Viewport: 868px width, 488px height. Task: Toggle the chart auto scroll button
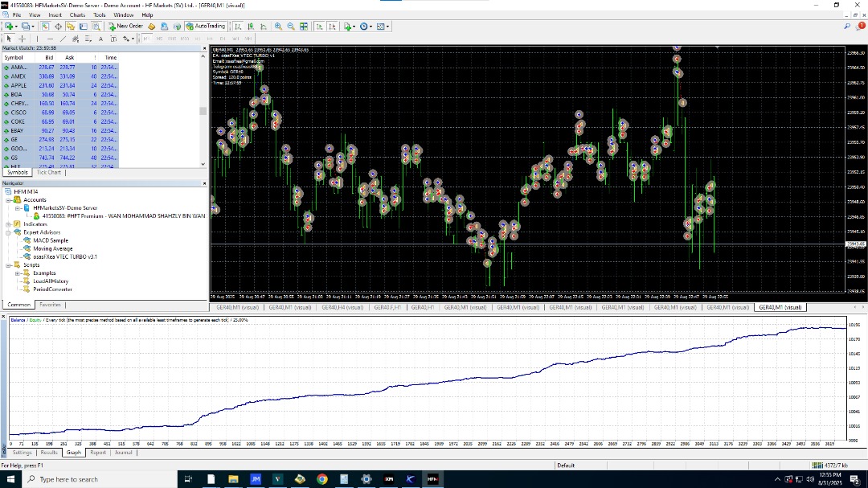coord(319,26)
